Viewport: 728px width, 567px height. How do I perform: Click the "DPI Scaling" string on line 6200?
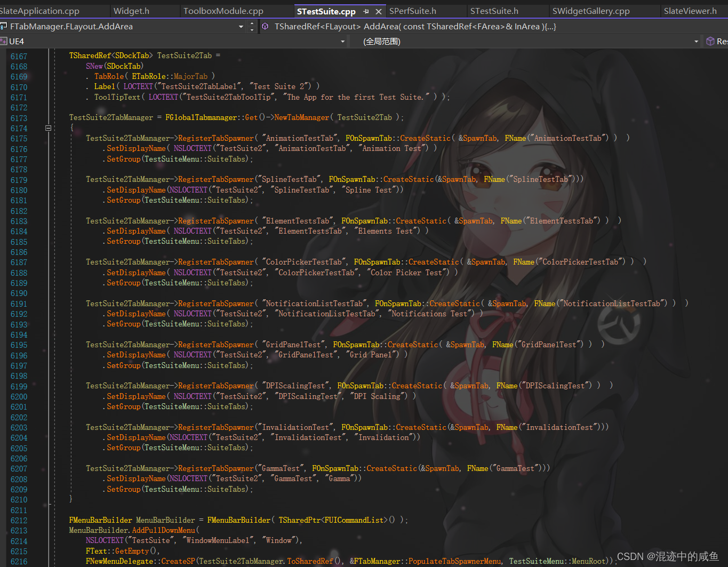pos(379,396)
